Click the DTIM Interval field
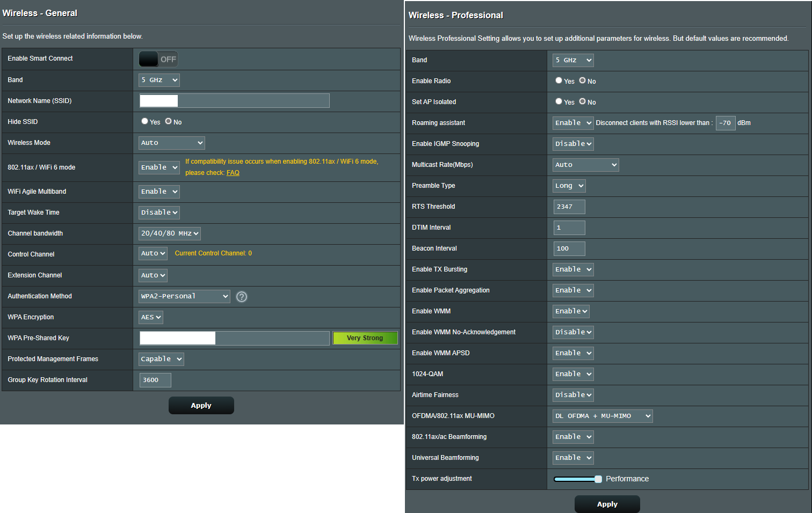812x513 pixels. pos(569,228)
